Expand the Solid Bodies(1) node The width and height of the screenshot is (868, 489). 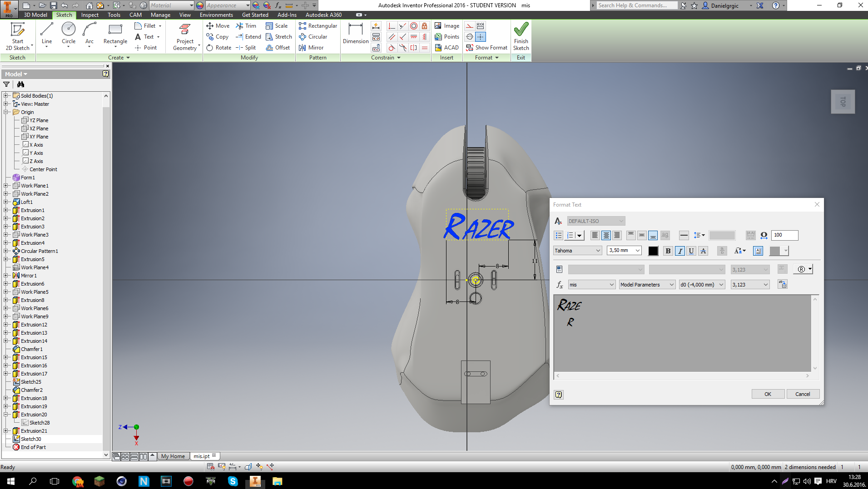tap(6, 96)
